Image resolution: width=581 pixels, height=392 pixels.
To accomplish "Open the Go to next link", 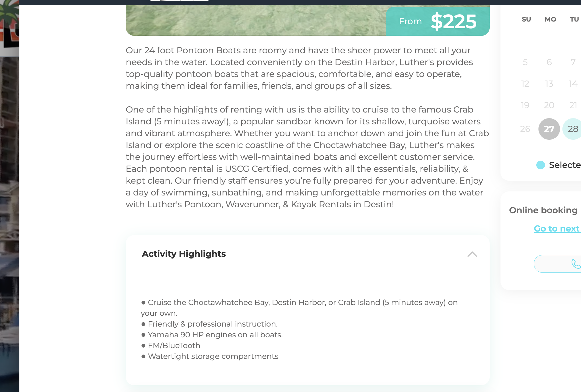I will click(557, 229).
